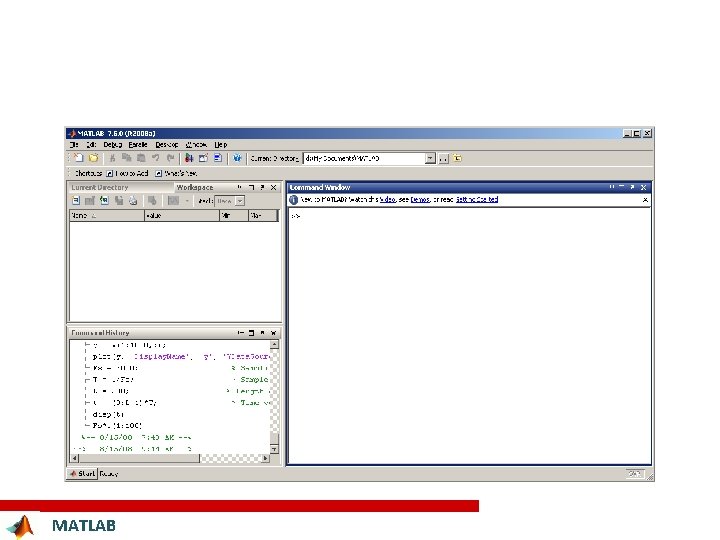Image resolution: width=720 pixels, height=540 pixels.
Task: Select the 'T = 1/Fs;' history entry
Action: [113, 380]
